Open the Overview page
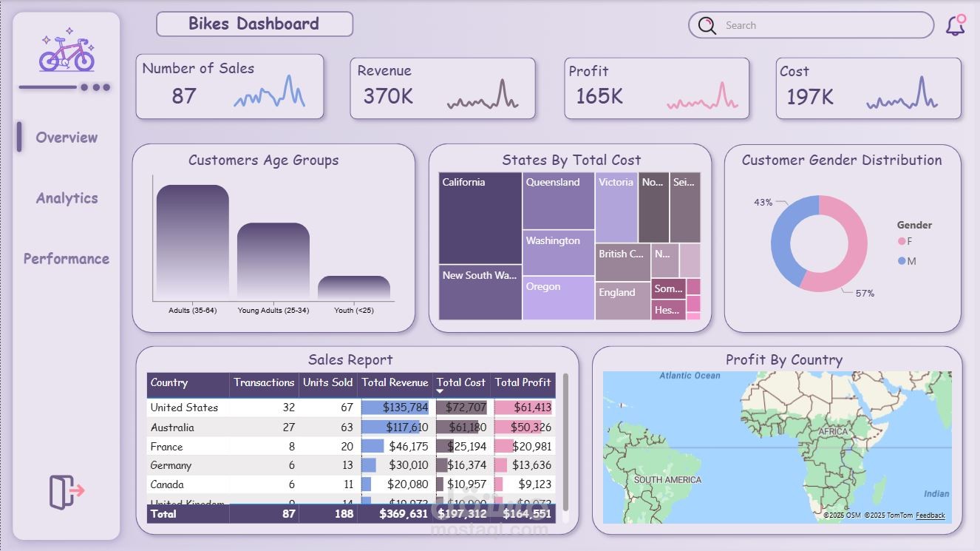 click(x=67, y=138)
